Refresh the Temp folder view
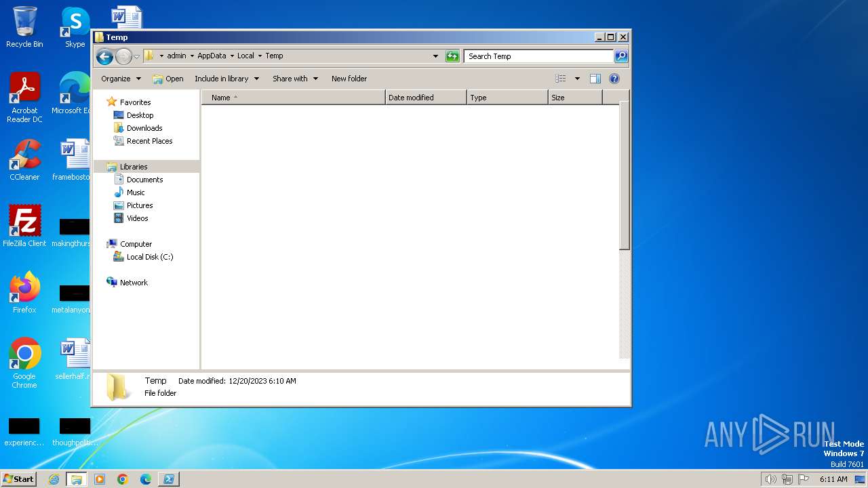This screenshot has width=868, height=488. tap(452, 56)
